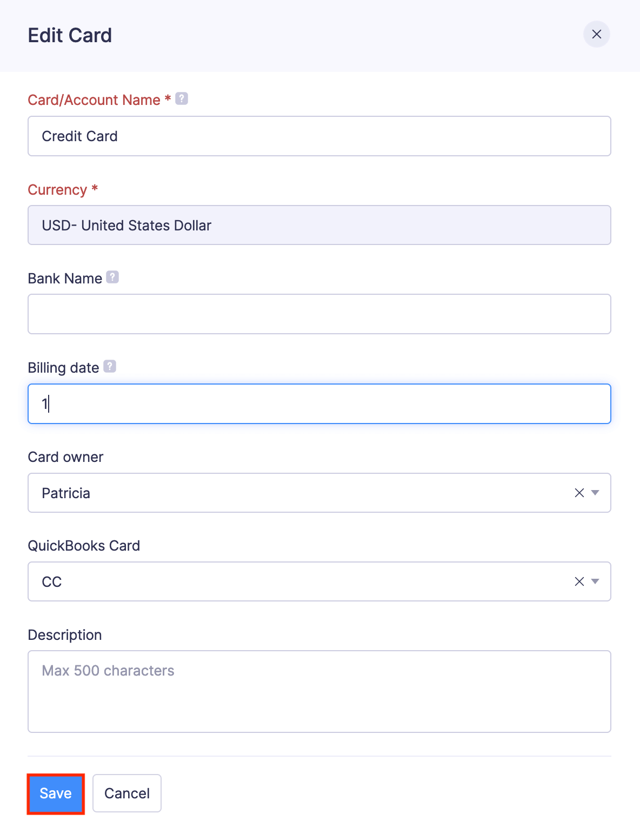The height and width of the screenshot is (840, 640).
Task: Click the Currency field showing USD
Action: (319, 225)
